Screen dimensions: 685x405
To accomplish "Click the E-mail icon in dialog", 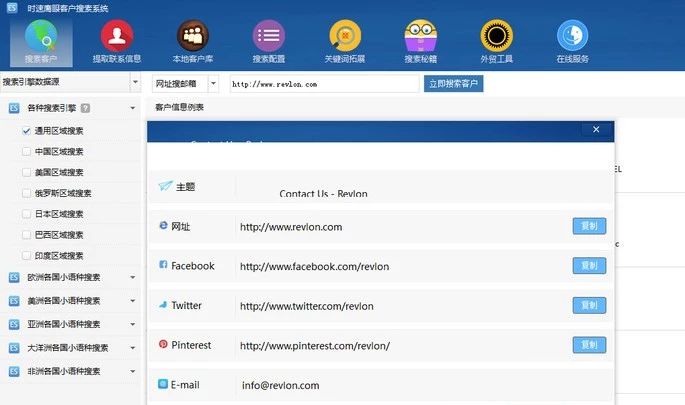I will click(163, 384).
